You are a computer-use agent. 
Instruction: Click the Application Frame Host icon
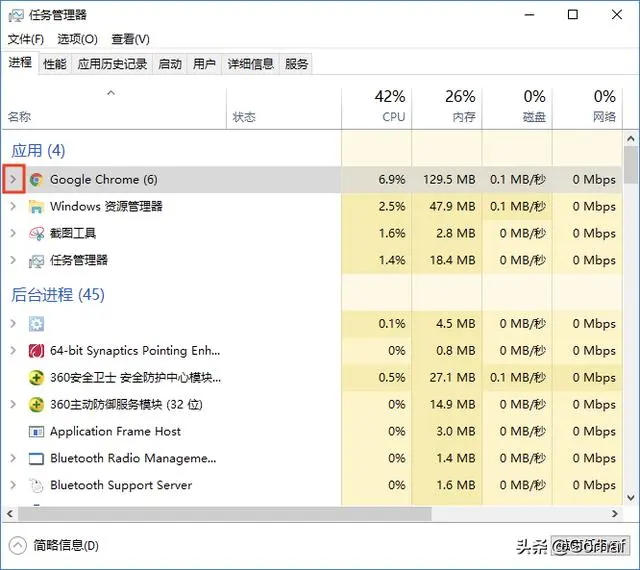pyautogui.click(x=36, y=432)
